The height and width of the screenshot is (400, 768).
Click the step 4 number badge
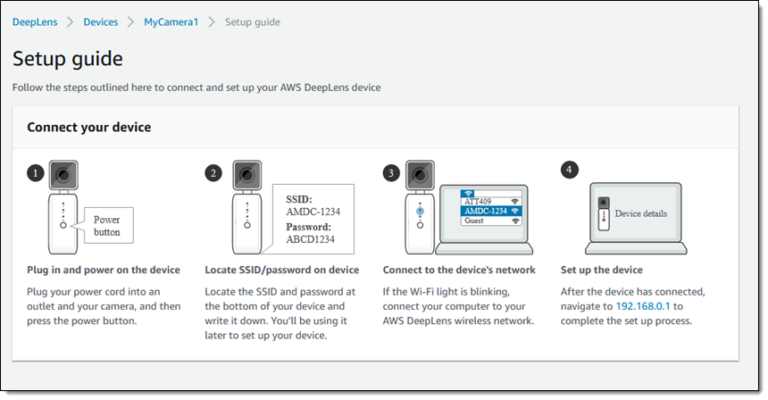(569, 170)
